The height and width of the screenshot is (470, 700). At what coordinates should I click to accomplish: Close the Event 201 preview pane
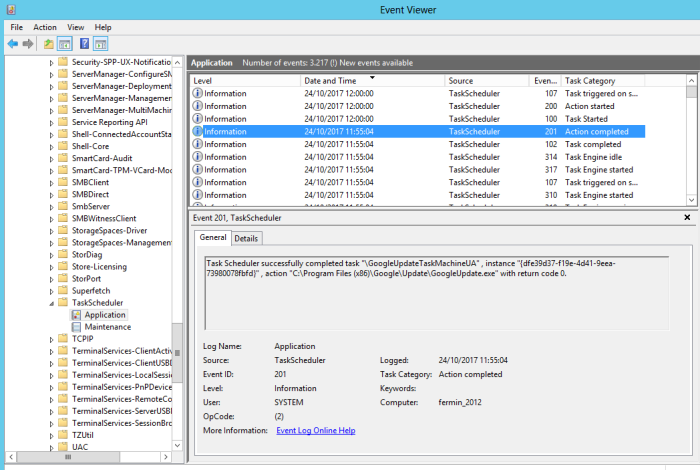click(x=687, y=217)
